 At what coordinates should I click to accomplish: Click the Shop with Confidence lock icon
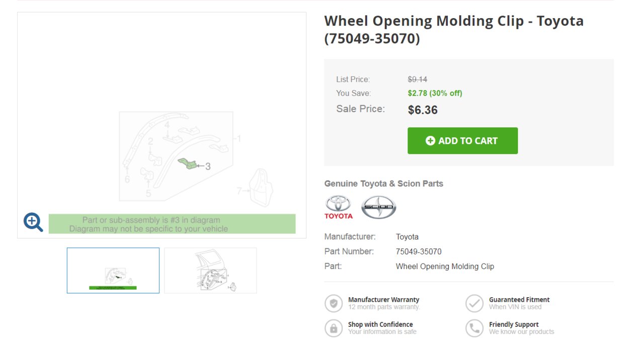click(334, 328)
